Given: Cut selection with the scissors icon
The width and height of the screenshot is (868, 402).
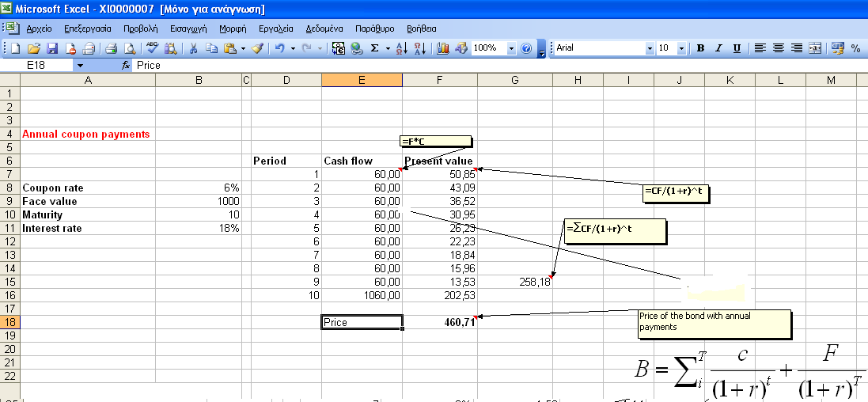Looking at the screenshot, I should pyautogui.click(x=170, y=48).
